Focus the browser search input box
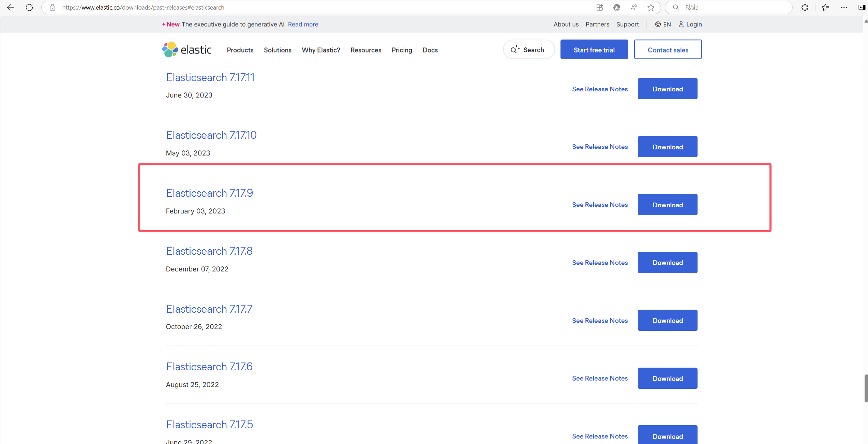Image resolution: width=868 pixels, height=444 pixels. (733, 7)
